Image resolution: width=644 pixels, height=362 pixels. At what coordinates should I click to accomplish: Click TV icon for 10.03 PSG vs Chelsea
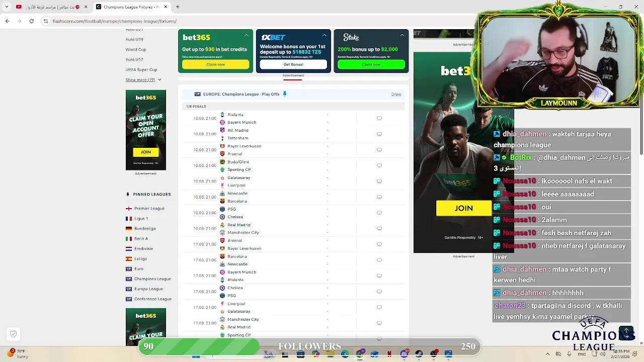pyautogui.click(x=379, y=213)
